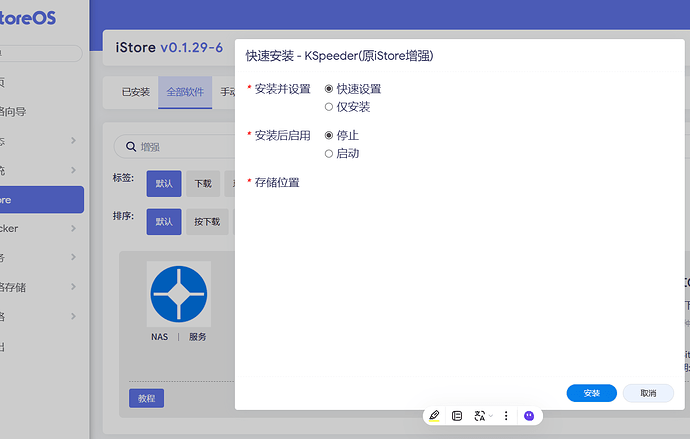Click the purple smiley assistant icon

tap(529, 415)
